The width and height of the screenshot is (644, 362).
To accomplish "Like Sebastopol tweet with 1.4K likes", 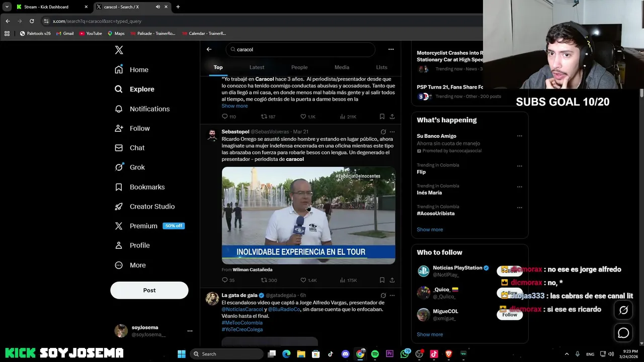I will pyautogui.click(x=308, y=280).
